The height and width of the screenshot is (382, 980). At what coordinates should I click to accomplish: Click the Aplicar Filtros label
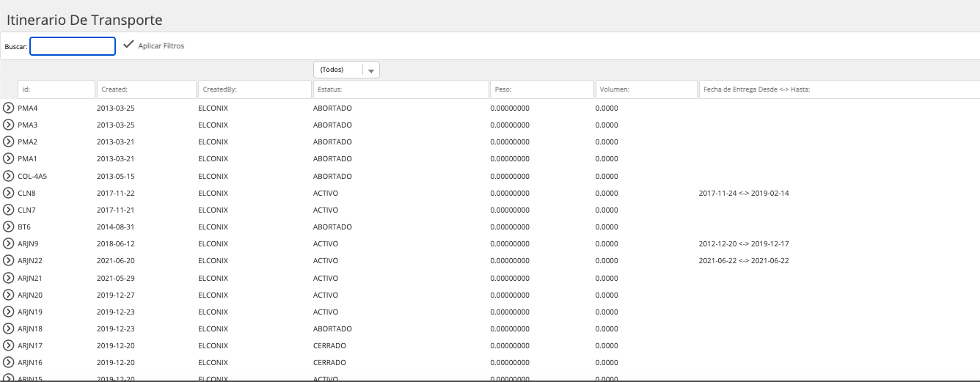161,45
